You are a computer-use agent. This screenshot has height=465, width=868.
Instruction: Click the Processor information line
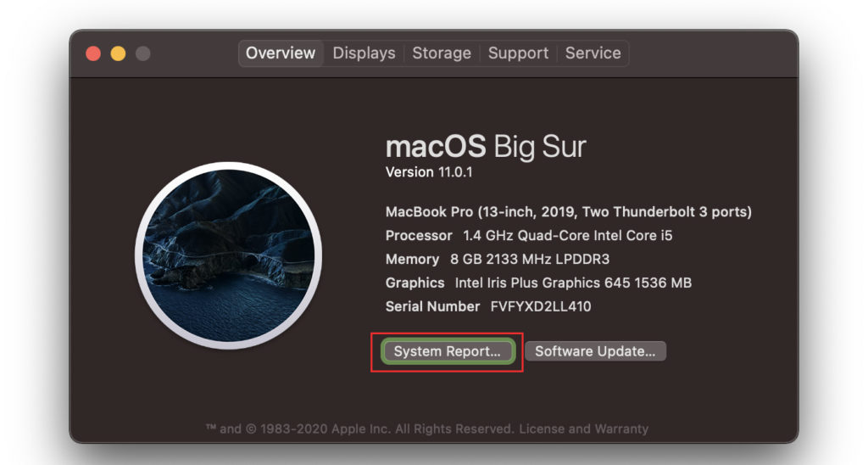529,235
